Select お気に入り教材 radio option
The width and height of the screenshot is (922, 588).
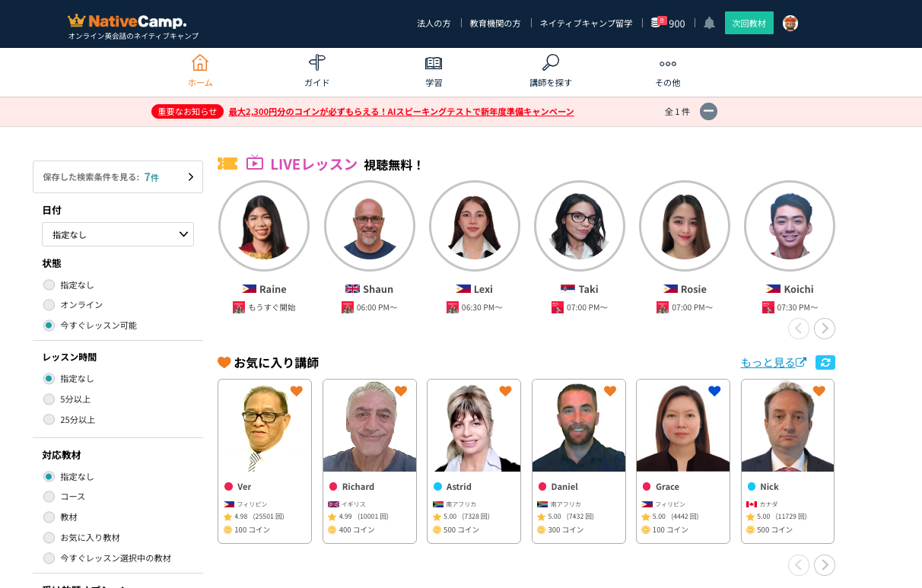click(49, 538)
